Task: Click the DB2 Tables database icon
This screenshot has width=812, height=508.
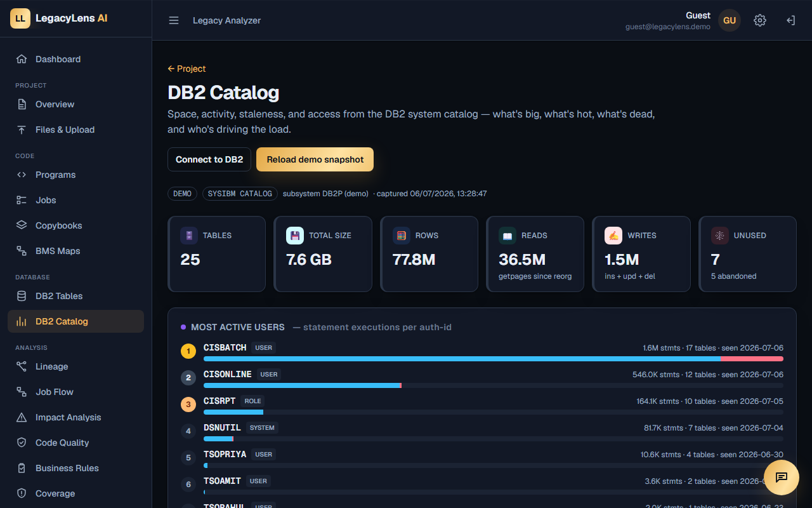Action: (x=22, y=296)
